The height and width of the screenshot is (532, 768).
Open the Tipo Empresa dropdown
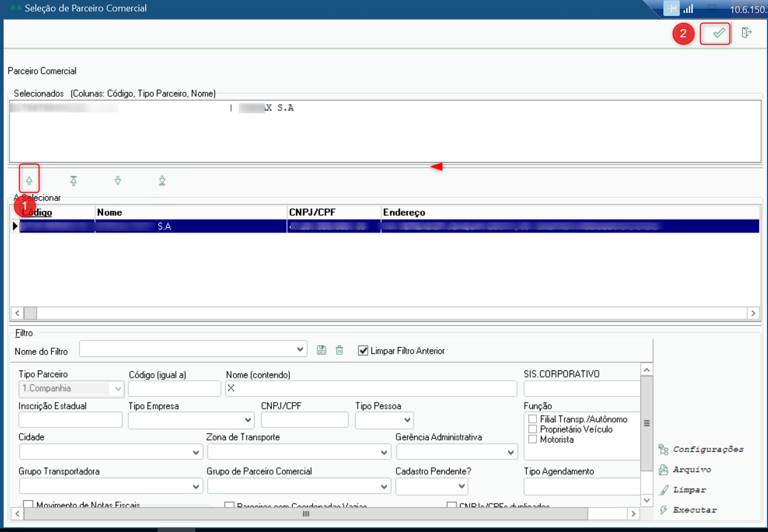(248, 420)
